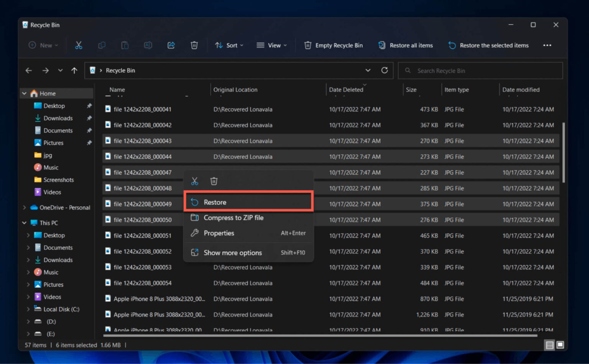Image resolution: width=589 pixels, height=364 pixels.
Task: Unpin the Pictures folder in the sidebar
Action: 89,142
